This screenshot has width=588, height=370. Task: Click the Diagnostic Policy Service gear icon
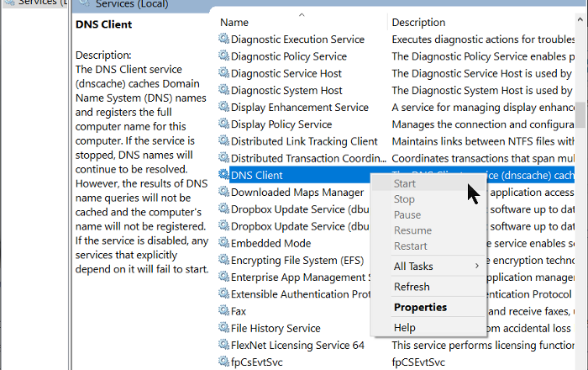click(223, 56)
